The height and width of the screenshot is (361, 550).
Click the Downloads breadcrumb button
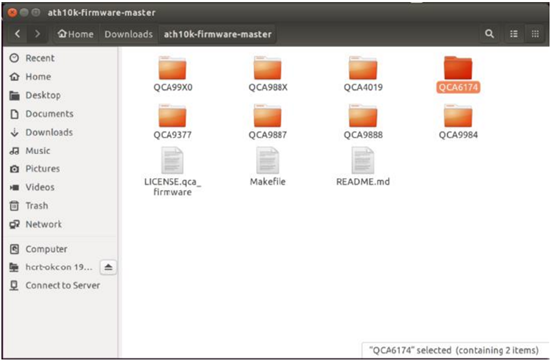coord(128,34)
